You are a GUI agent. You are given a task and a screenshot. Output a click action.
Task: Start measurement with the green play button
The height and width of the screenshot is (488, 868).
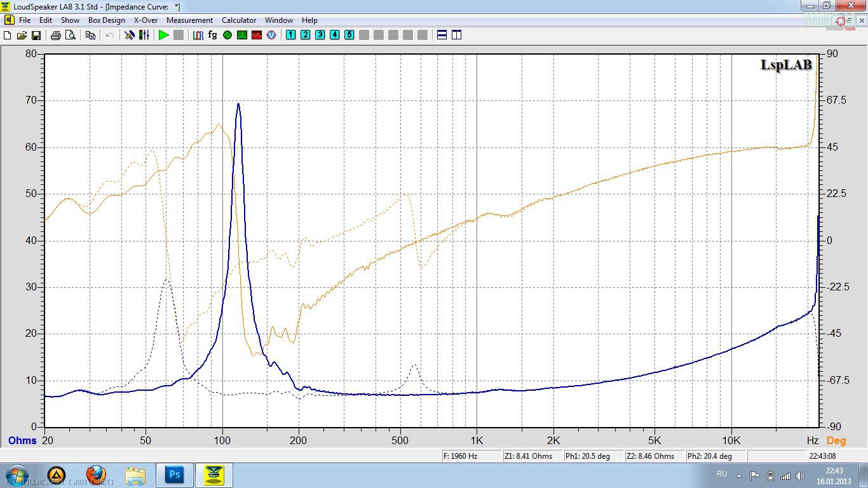coord(164,35)
